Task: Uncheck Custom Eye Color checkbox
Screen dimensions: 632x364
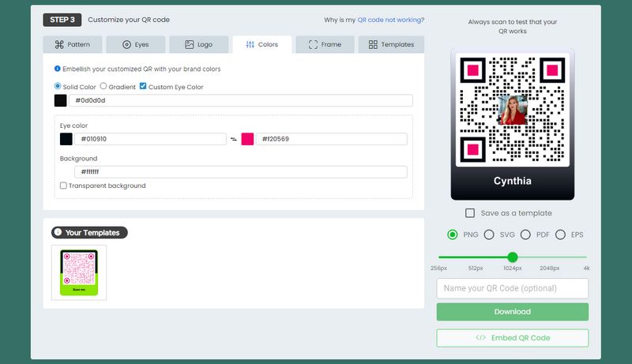Action: (x=143, y=87)
